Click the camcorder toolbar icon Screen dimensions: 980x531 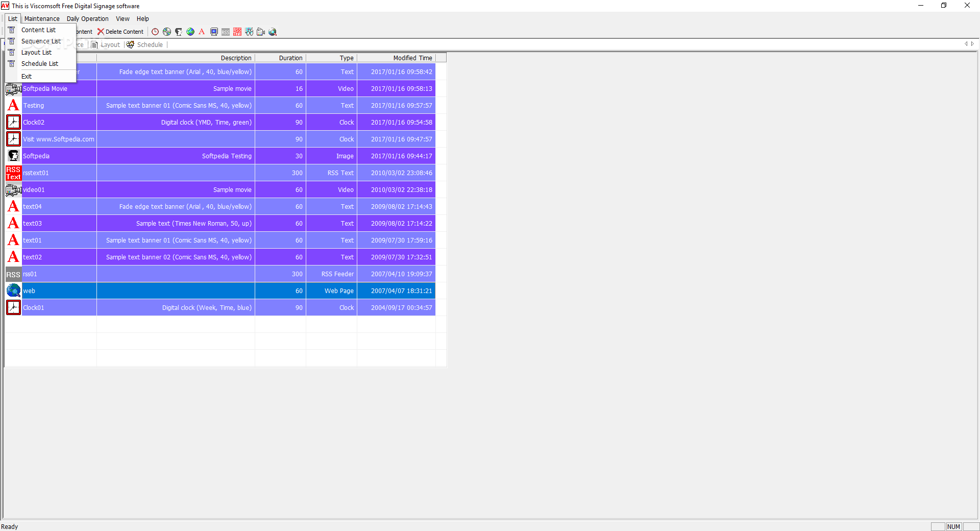pos(261,32)
